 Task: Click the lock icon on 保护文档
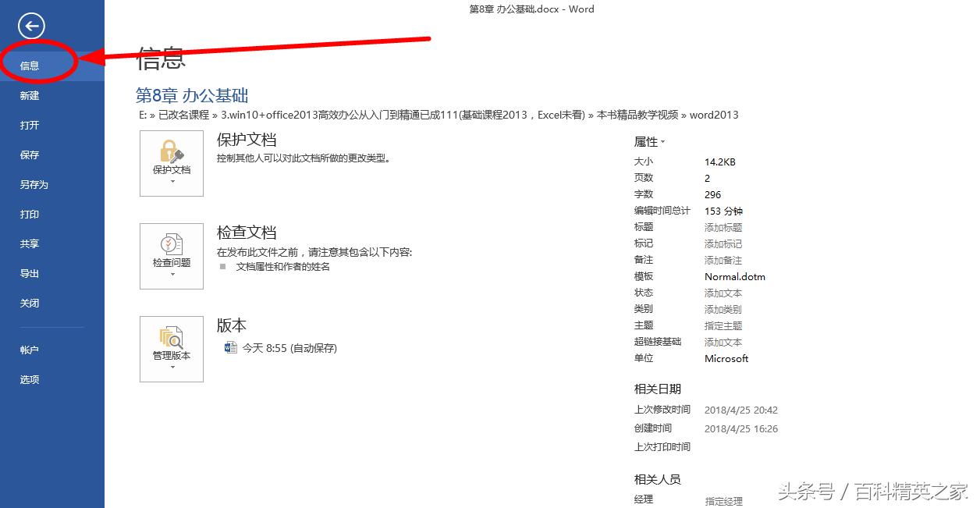(171, 152)
